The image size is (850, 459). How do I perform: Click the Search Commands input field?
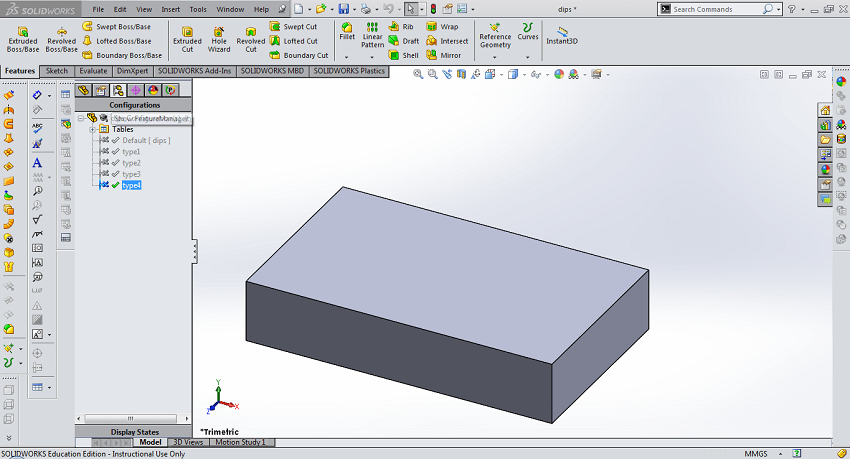point(717,9)
